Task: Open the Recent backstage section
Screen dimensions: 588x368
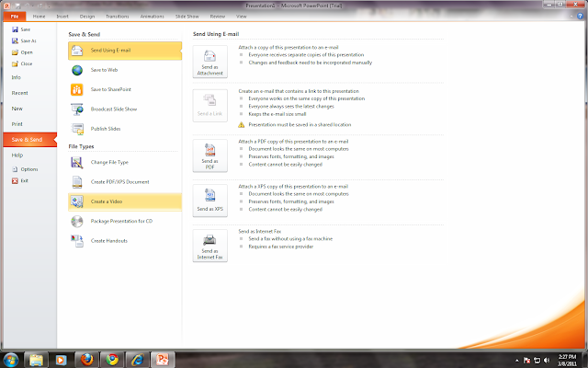Action: click(30, 93)
